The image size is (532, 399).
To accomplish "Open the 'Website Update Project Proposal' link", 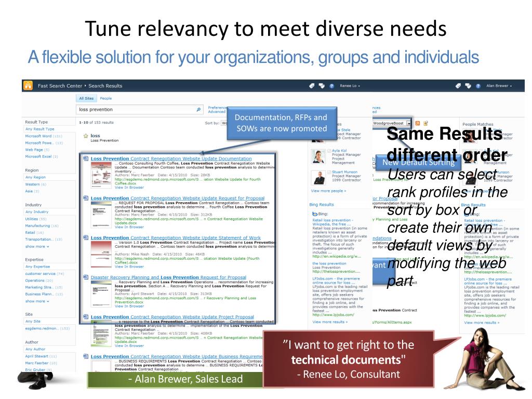I will coord(172,317).
